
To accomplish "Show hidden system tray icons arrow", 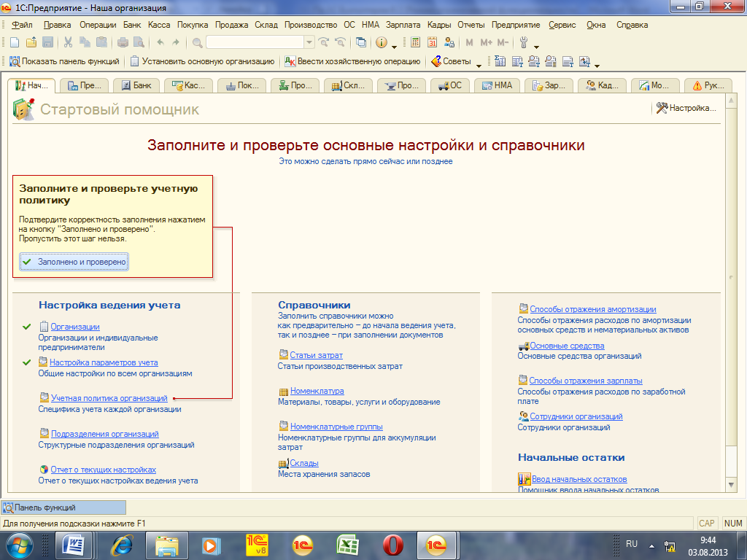I will tap(651, 545).
